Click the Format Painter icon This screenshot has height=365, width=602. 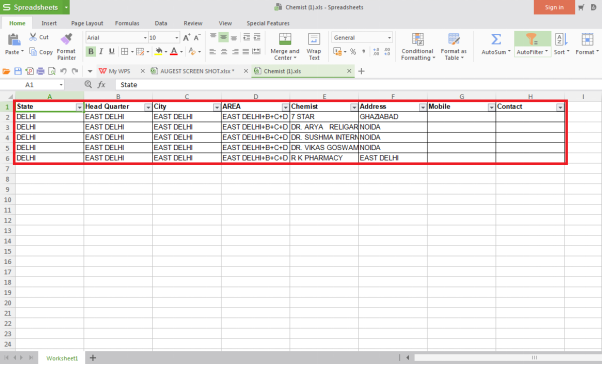[x=66, y=39]
